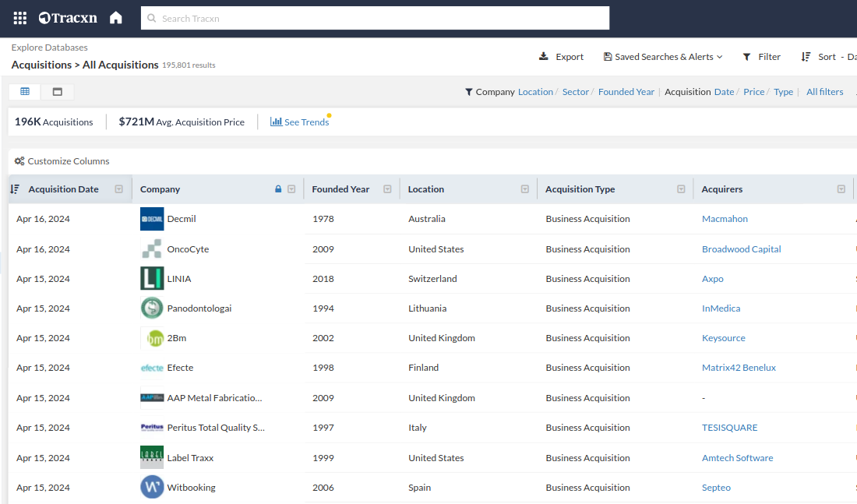Click the Export download icon
This screenshot has width=857, height=504.
tap(543, 57)
